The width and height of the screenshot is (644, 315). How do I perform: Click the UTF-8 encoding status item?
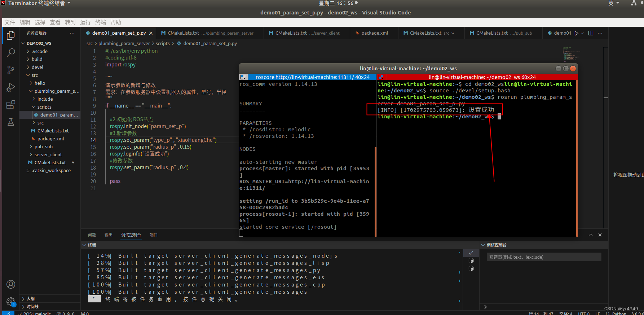click(584, 313)
